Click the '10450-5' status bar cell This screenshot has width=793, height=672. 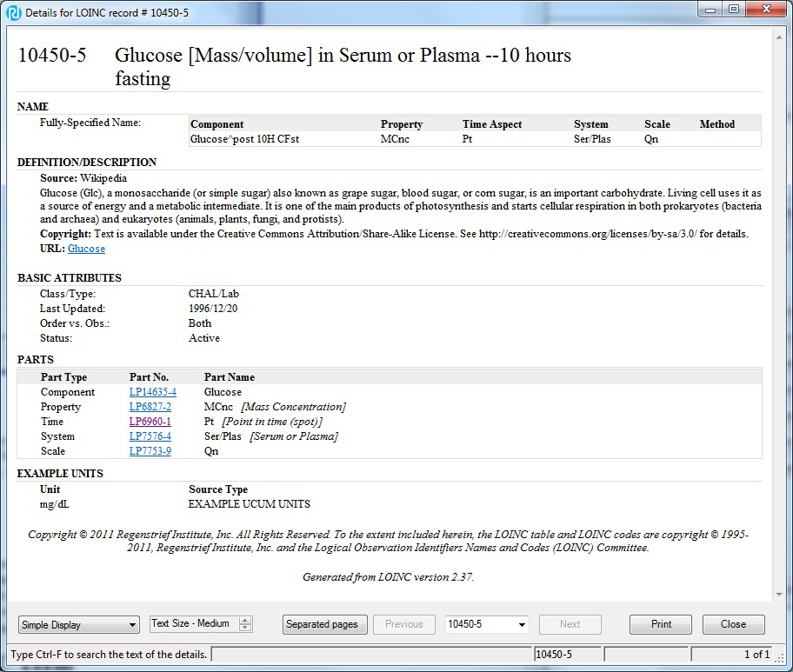568,655
